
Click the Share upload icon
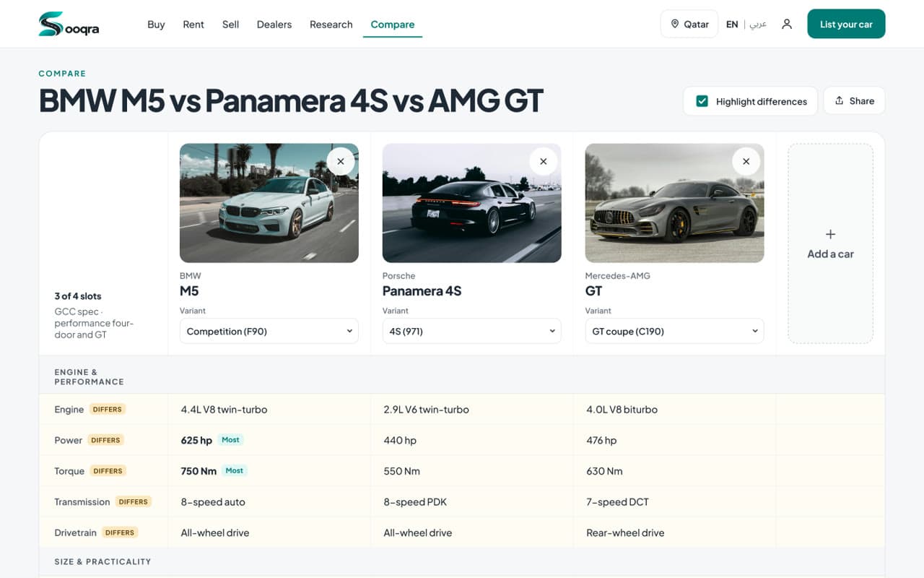point(839,101)
